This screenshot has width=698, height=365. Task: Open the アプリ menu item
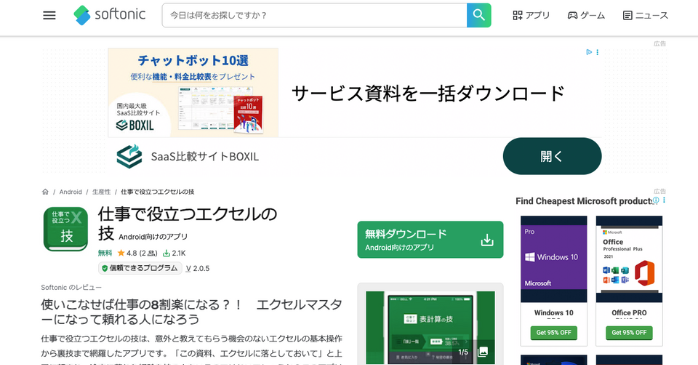coord(531,16)
